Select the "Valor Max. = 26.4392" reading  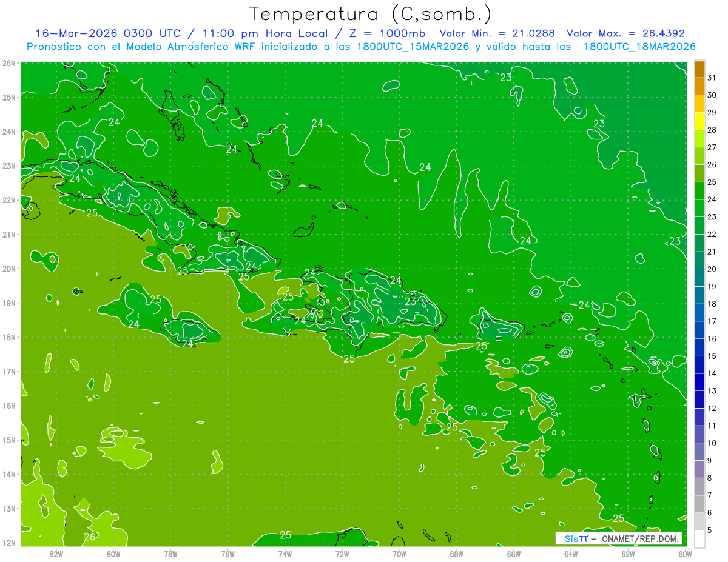coord(626,33)
